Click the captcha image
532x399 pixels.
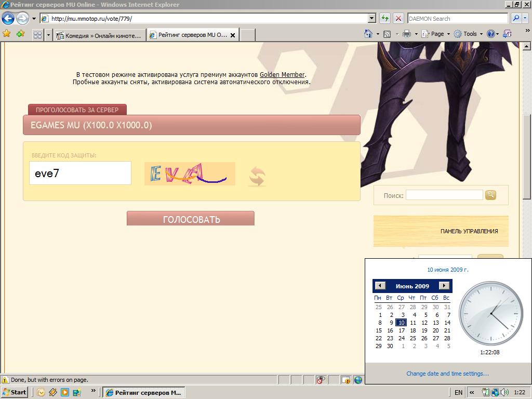190,174
